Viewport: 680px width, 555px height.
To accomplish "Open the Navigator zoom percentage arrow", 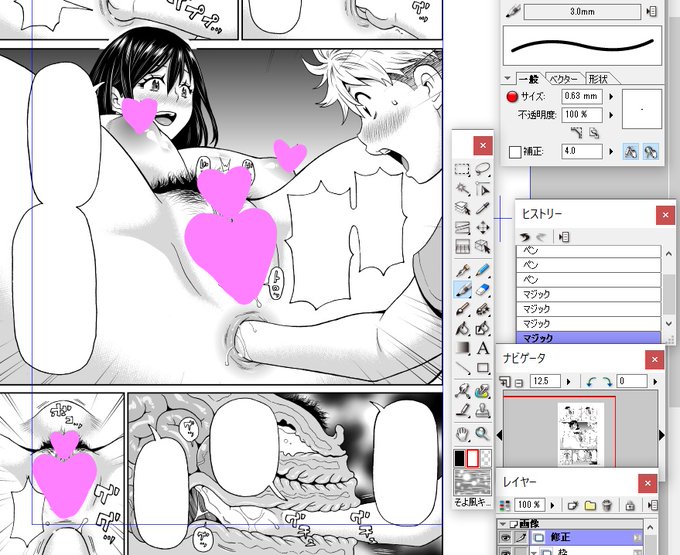I will pos(569,382).
